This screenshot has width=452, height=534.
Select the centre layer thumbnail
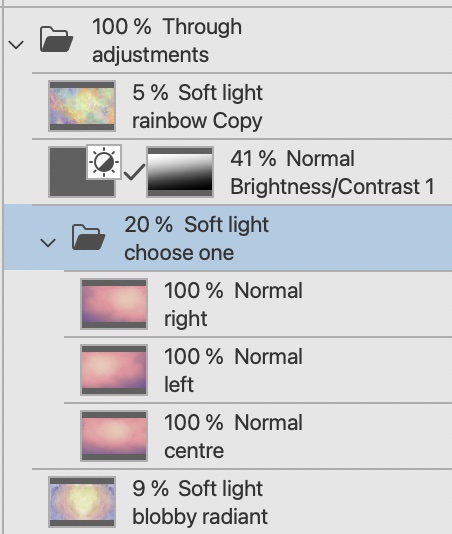[114, 436]
